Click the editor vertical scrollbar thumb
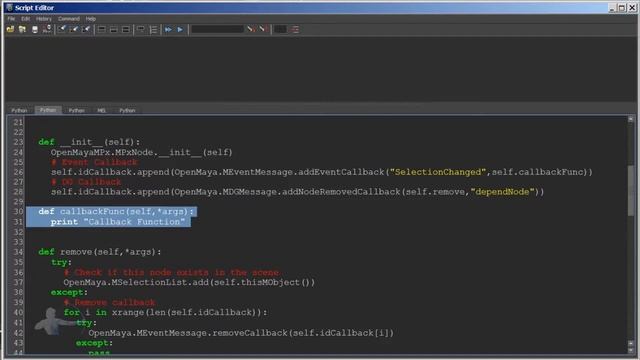 [x=631, y=190]
